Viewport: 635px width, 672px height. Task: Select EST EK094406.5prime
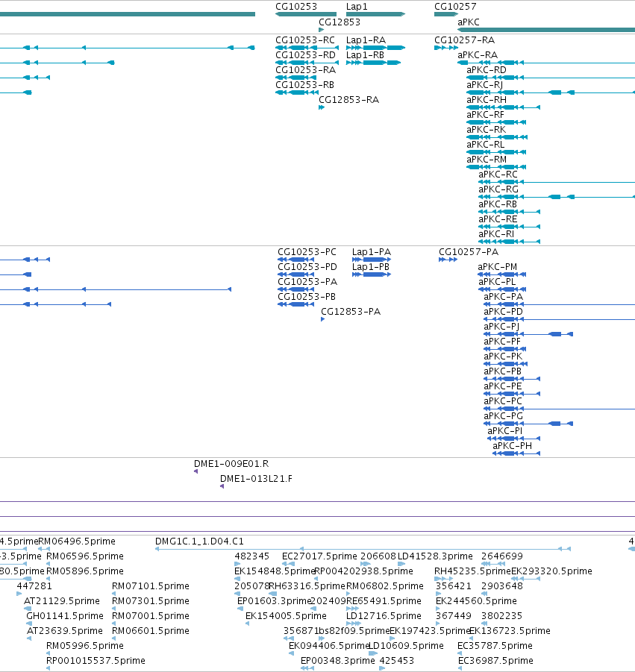coord(329,645)
